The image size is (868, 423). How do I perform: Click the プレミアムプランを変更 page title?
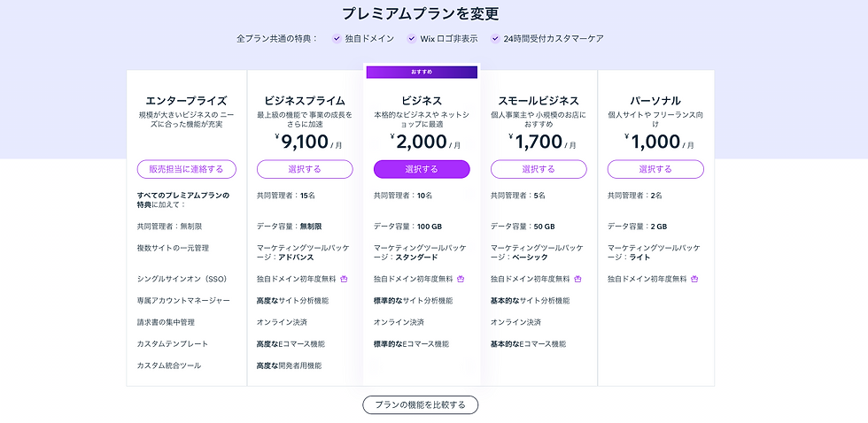[421, 13]
